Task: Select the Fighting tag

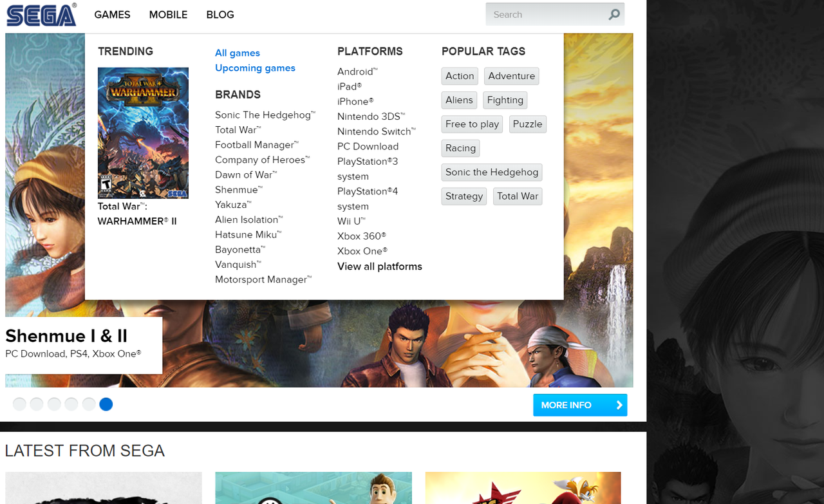Action: coord(505,100)
